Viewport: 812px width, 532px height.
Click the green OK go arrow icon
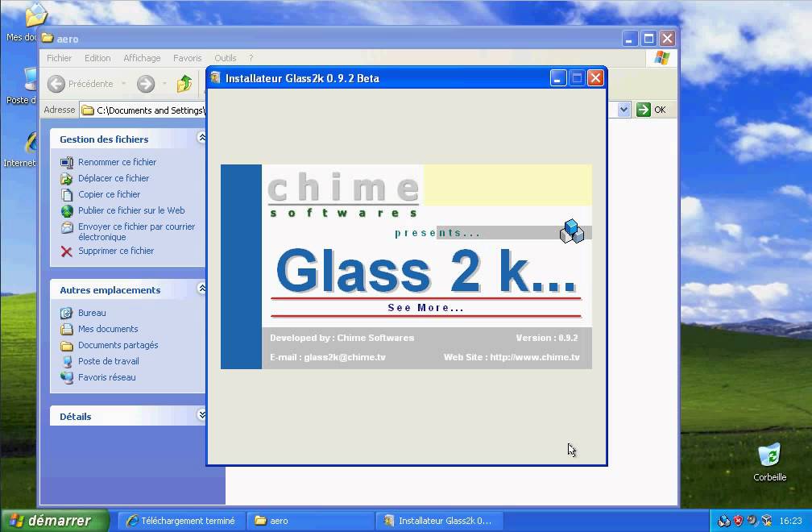(644, 110)
